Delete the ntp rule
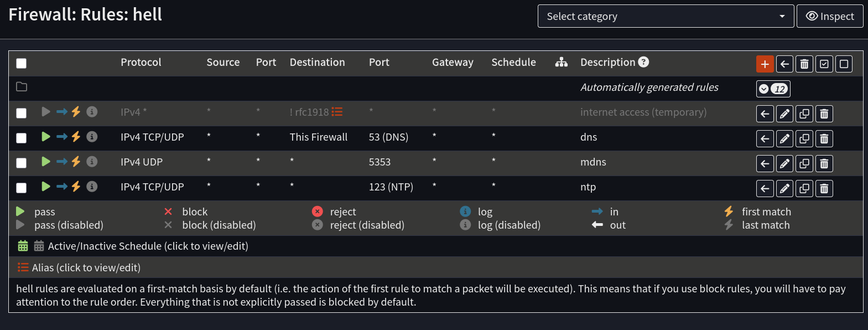Viewport: 868px width, 330px height. [824, 188]
